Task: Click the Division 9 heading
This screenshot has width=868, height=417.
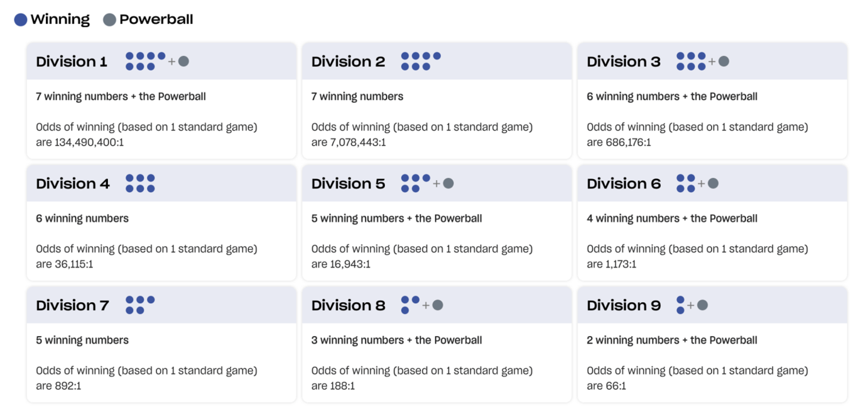Action: [x=624, y=305]
